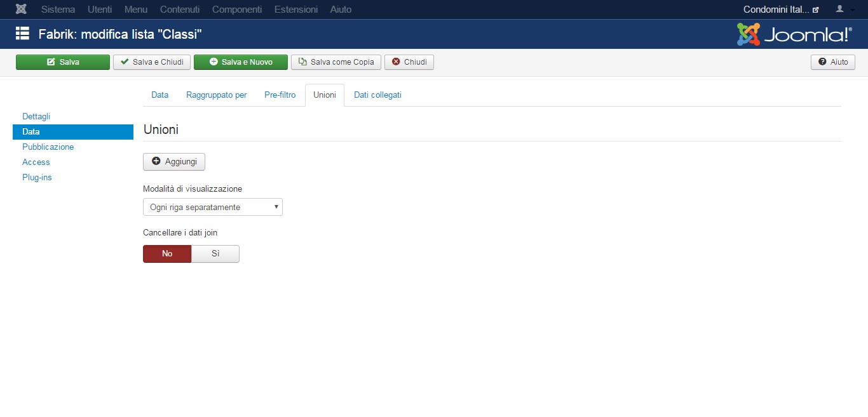Open the Utenti menu
The width and height of the screenshot is (868, 417).
coord(100,10)
